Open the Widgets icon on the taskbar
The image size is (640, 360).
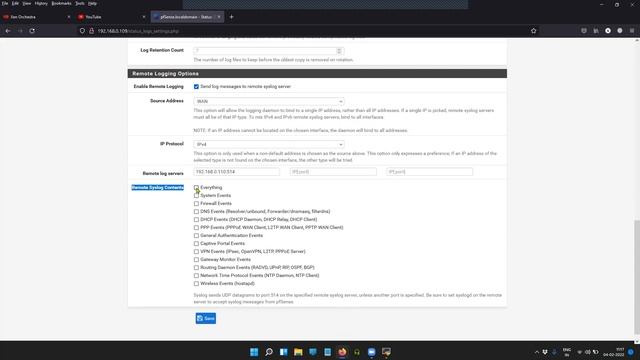pos(283,352)
